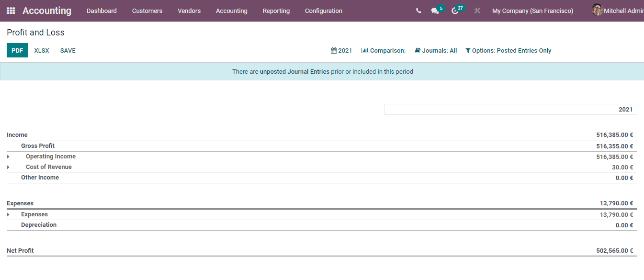Open Options: Posted Entries Only filter
The height and width of the screenshot is (280, 644).
[508, 50]
